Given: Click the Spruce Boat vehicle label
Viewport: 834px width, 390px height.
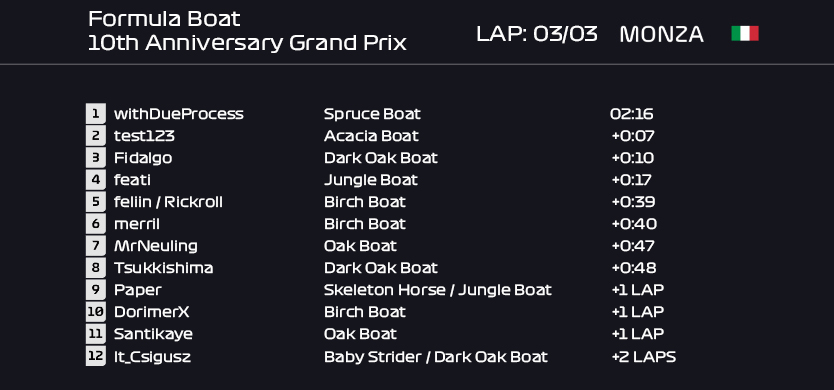Looking at the screenshot, I should (372, 114).
